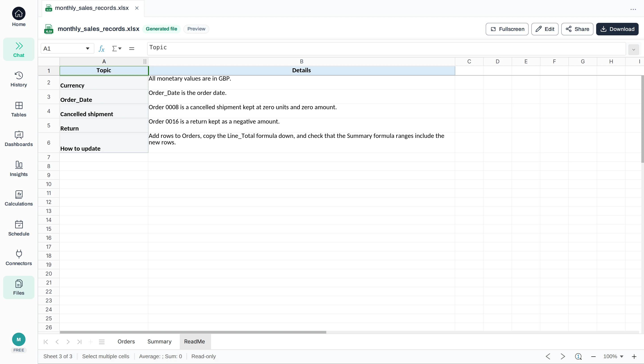Image resolution: width=644 pixels, height=364 pixels.
Task: Go to Home in the sidebar
Action: [19, 17]
